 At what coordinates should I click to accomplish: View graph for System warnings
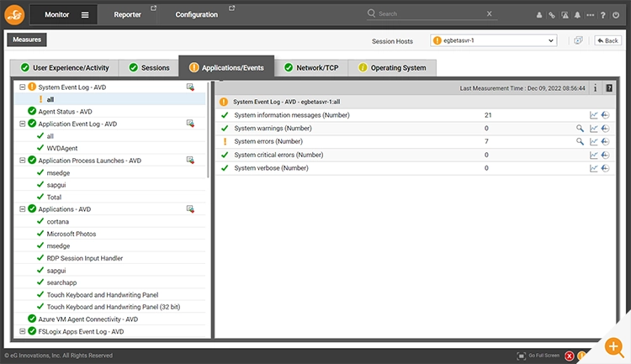[x=594, y=129]
